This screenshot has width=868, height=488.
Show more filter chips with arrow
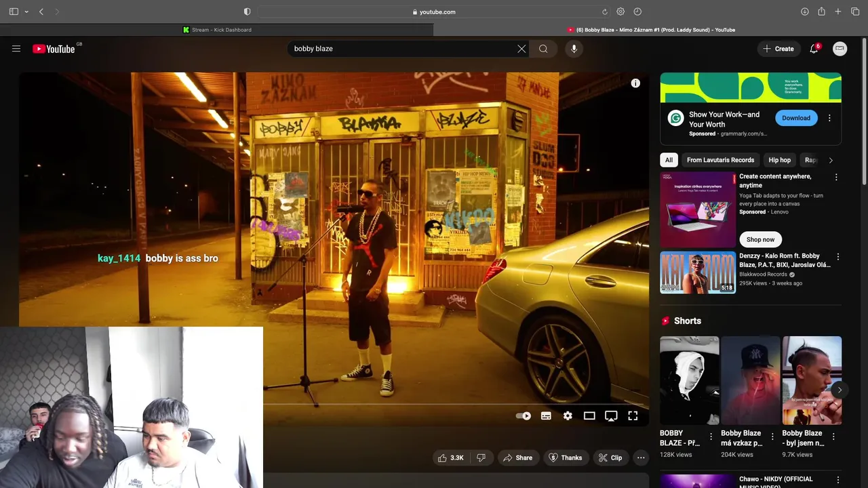coord(831,160)
